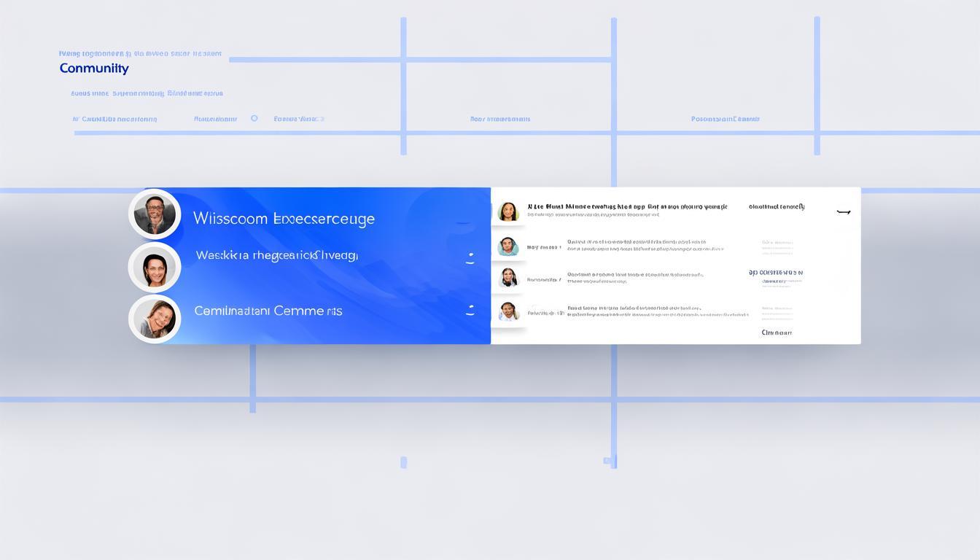Screen dimensions: 980x560
Task: Expand options beside the third blue panel row
Action: click(470, 311)
